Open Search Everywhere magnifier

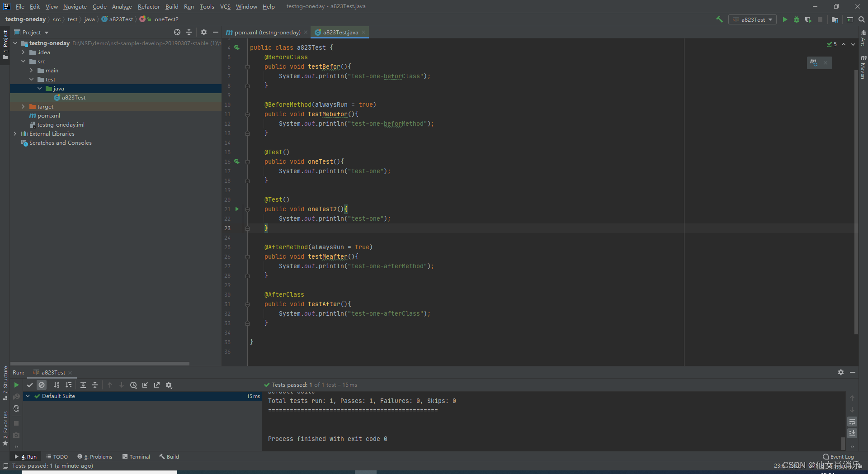click(x=862, y=19)
